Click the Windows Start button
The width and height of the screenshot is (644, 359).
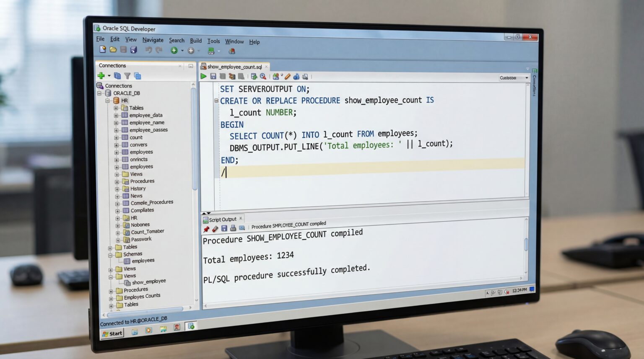tap(112, 333)
